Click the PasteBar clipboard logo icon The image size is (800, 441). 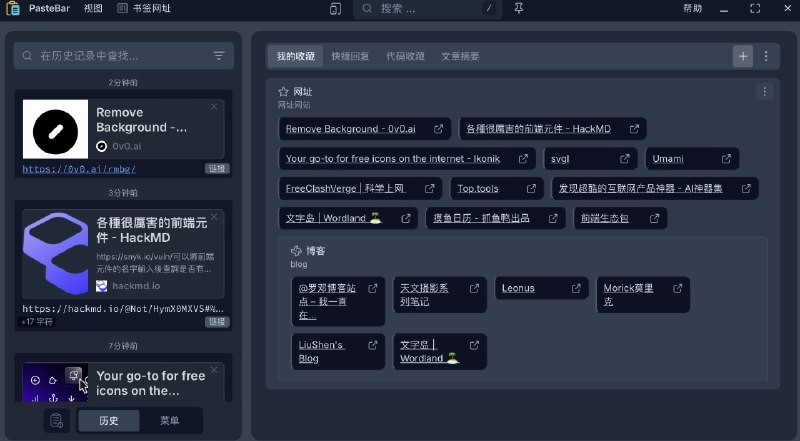click(x=13, y=8)
